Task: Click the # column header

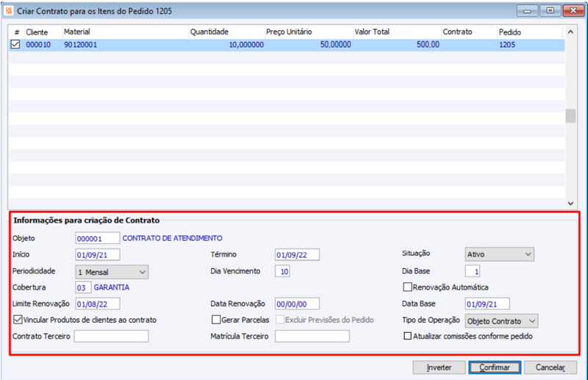Action: (x=16, y=32)
